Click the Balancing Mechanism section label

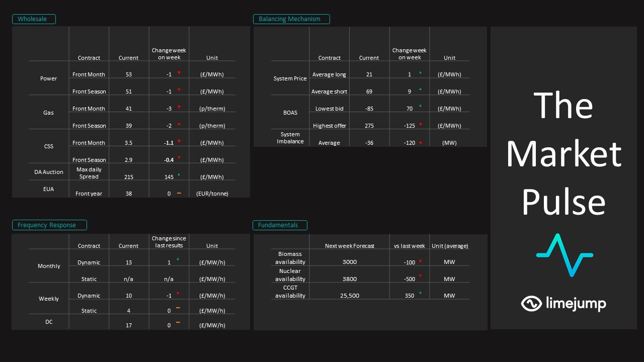pos(291,19)
